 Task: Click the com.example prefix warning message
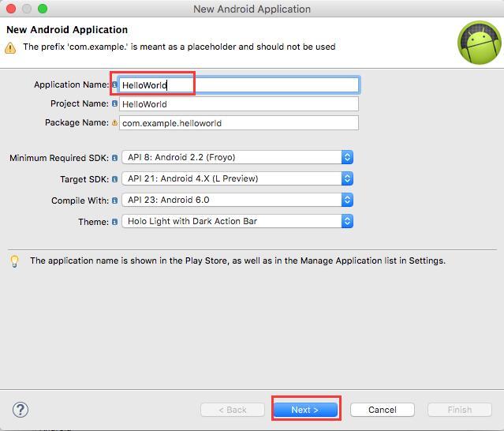(179, 47)
